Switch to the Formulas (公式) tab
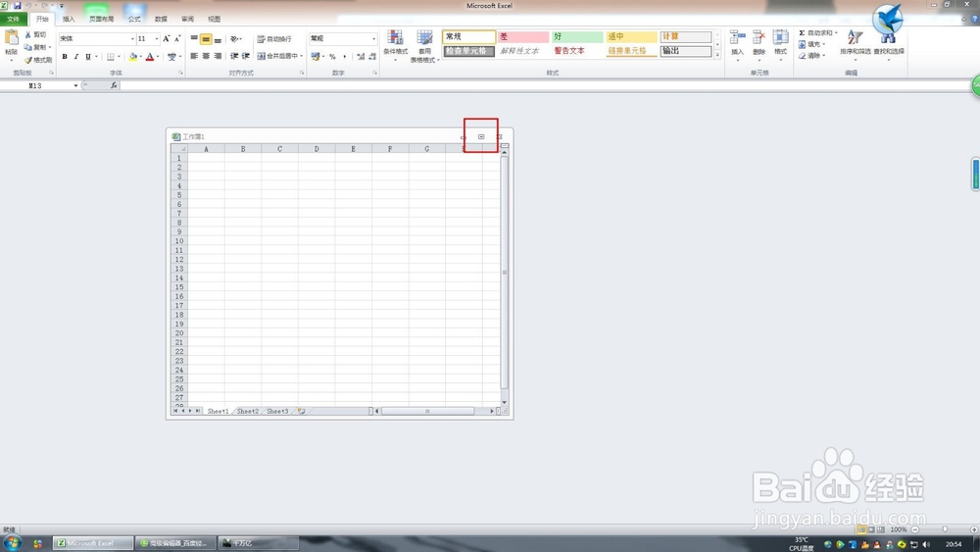Image resolution: width=980 pixels, height=552 pixels. point(134,19)
